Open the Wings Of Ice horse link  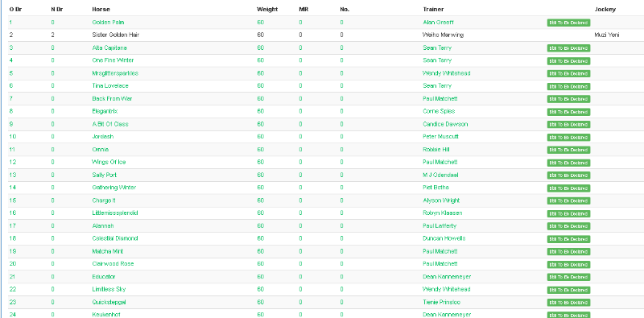click(x=109, y=162)
